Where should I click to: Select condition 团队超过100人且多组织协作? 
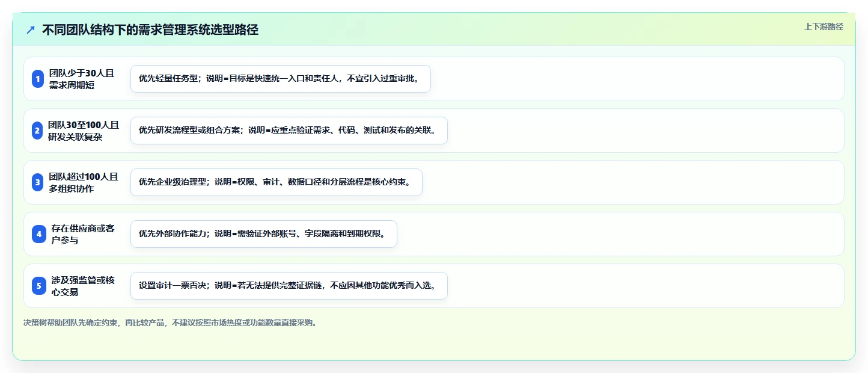84,182
